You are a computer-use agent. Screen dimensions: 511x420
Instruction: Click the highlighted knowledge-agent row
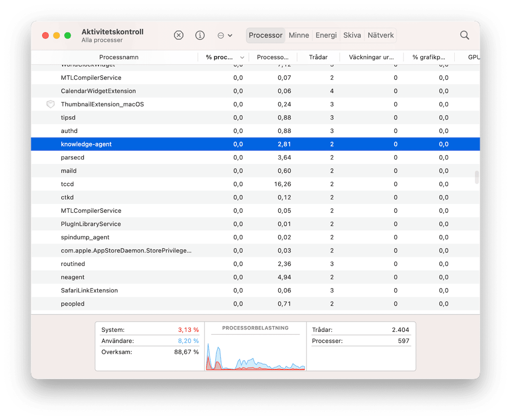click(x=255, y=144)
